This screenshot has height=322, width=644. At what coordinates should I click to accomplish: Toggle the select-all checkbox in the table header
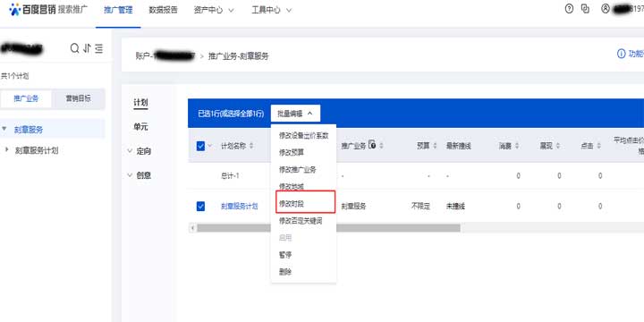pyautogui.click(x=200, y=146)
